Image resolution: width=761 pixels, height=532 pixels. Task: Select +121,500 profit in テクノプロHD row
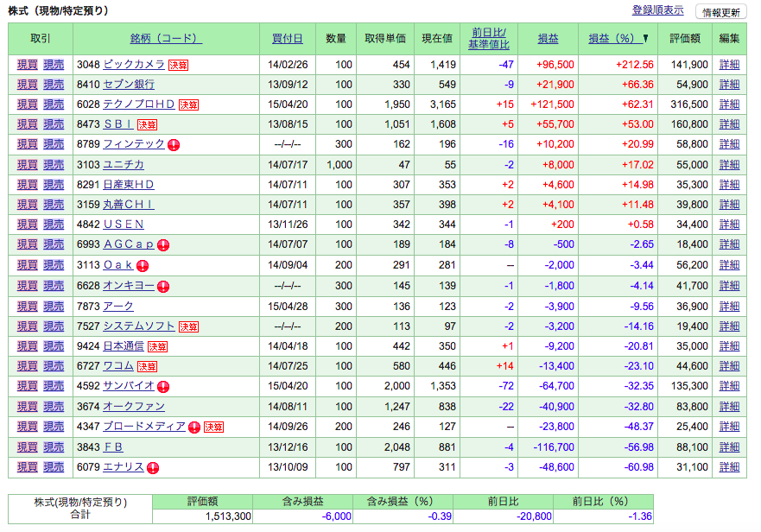coord(552,104)
